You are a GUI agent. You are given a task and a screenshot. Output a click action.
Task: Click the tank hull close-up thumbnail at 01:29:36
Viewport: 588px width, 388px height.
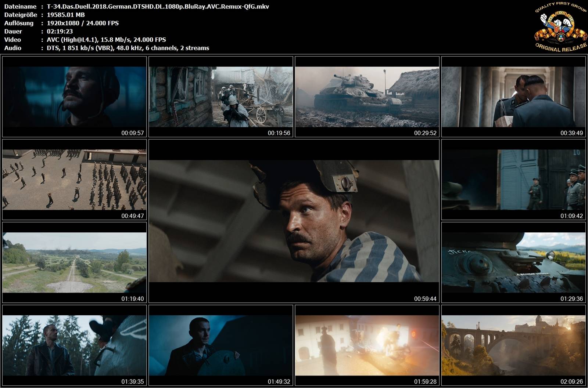(513, 262)
